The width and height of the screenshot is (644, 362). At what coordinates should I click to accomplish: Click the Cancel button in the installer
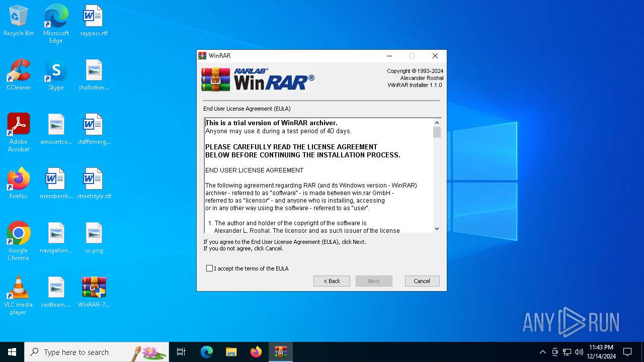coord(422,281)
